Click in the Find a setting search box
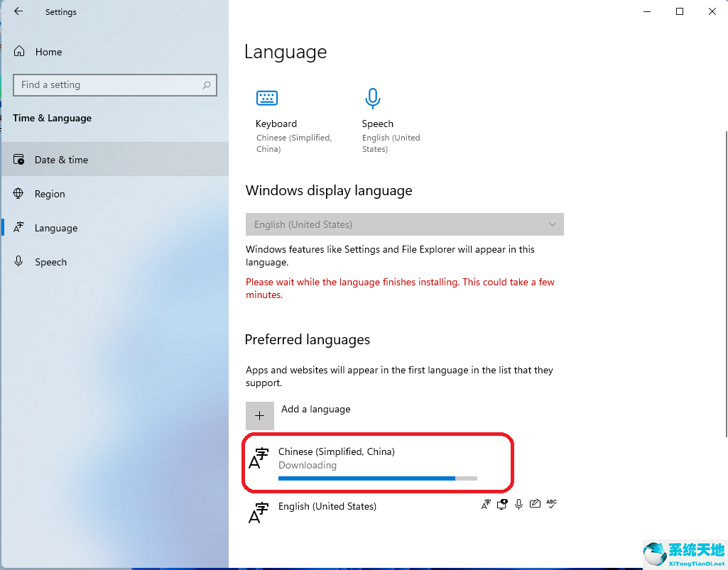The height and width of the screenshot is (570, 728). click(x=114, y=85)
